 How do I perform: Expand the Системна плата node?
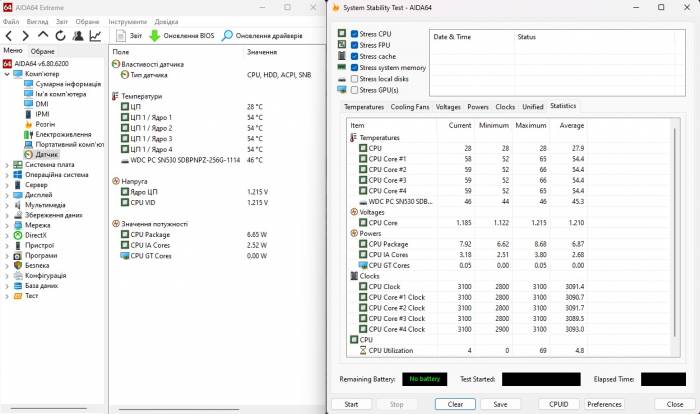7,165
